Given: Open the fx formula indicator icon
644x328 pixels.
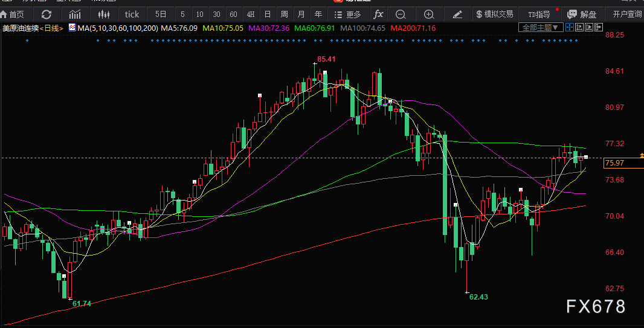Looking at the screenshot, I should tap(378, 14).
